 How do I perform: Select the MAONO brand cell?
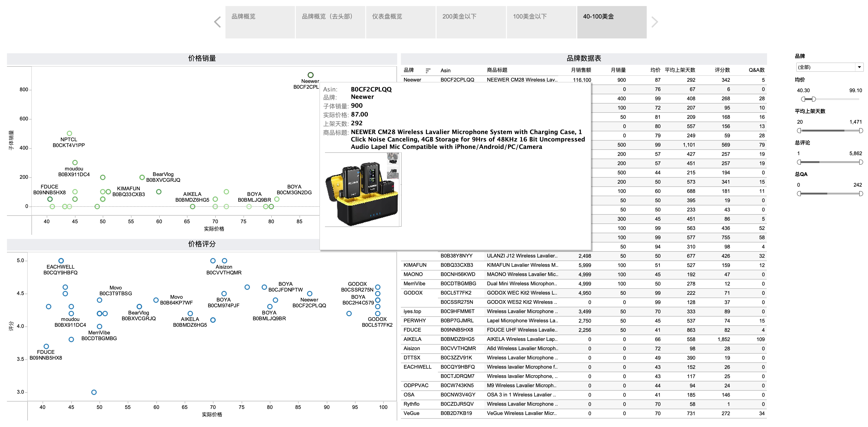pos(413,274)
